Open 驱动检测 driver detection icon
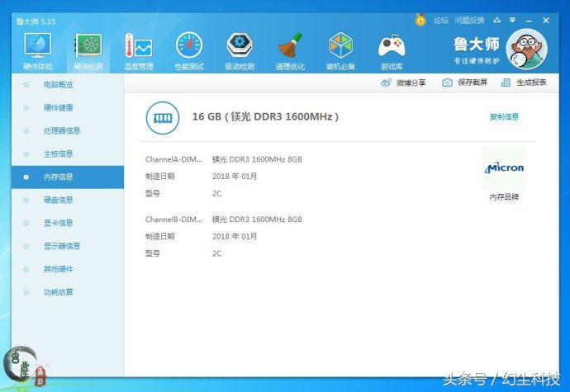The height and width of the screenshot is (392, 570). [240, 51]
